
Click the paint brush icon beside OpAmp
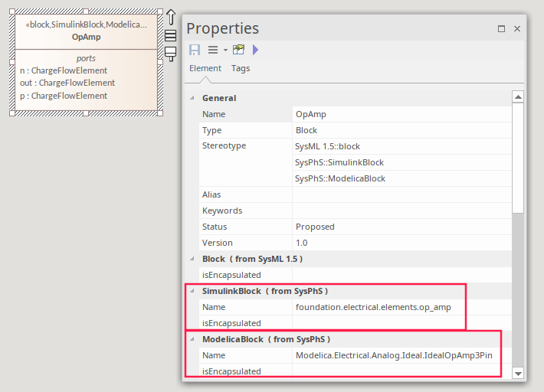tap(171, 53)
